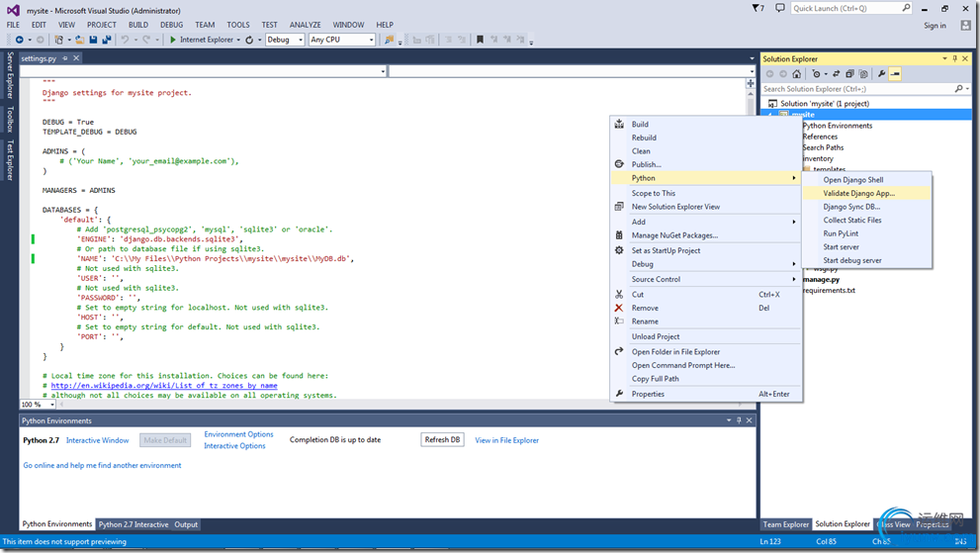Open the Toolbox side tab
The width and height of the screenshot is (980, 553).
[x=9, y=119]
